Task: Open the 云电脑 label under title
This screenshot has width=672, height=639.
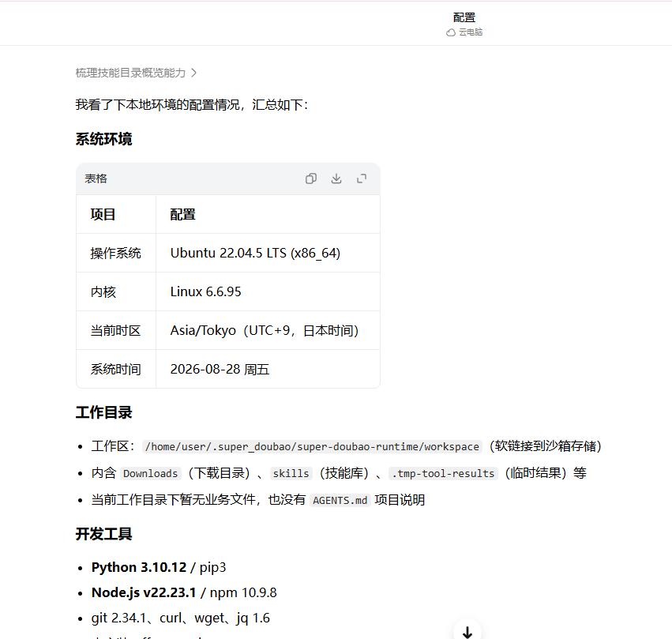Action: coord(471,32)
